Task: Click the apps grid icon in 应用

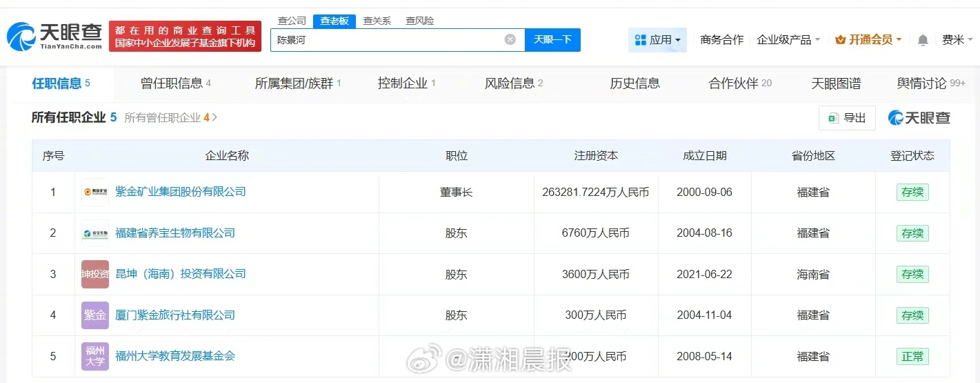Action: [x=640, y=40]
